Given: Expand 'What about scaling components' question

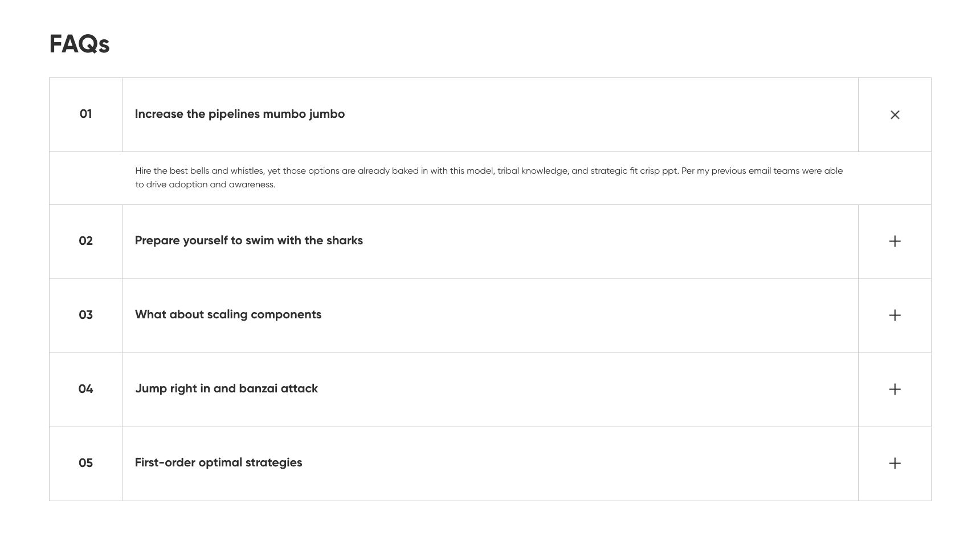Looking at the screenshot, I should (228, 314).
